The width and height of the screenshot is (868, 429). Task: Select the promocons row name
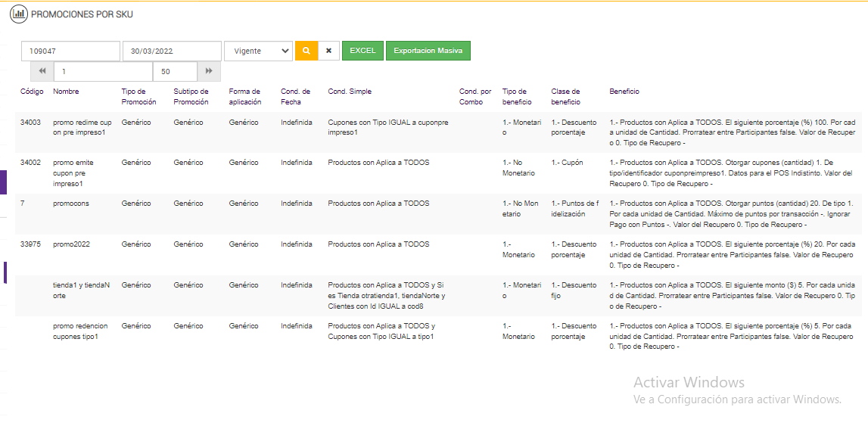[71, 204]
